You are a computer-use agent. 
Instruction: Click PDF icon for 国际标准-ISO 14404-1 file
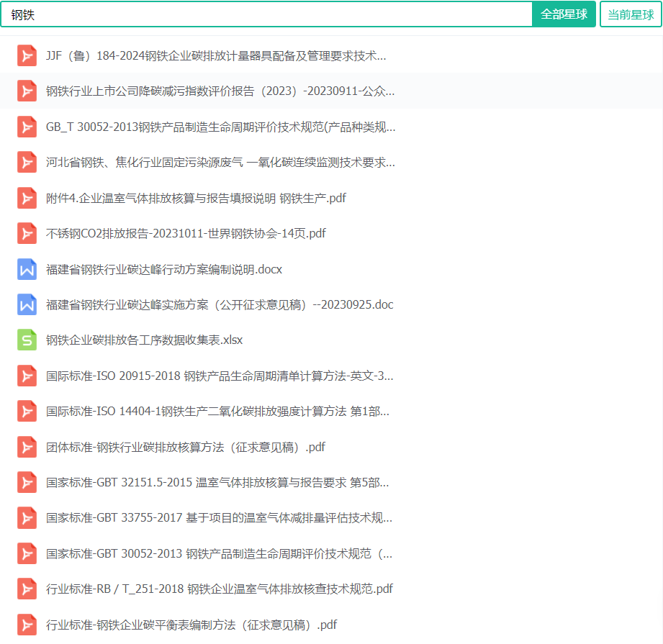(x=27, y=411)
